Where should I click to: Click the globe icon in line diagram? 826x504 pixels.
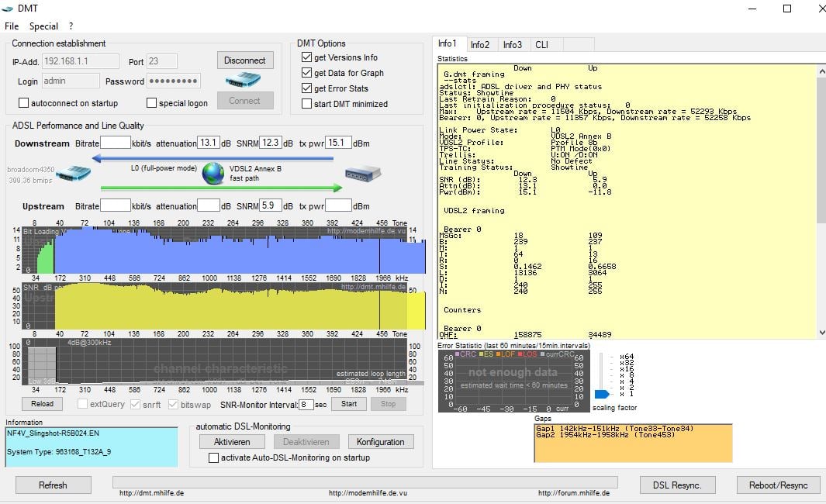pyautogui.click(x=213, y=173)
